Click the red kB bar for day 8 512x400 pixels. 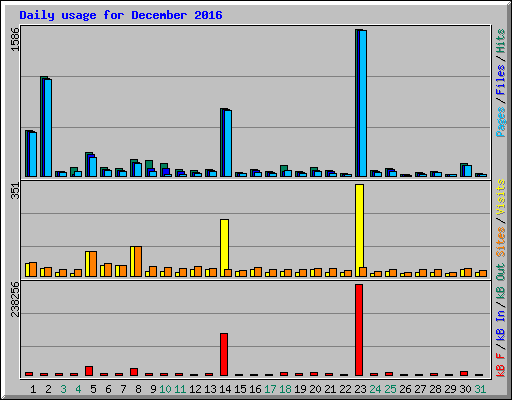tap(134, 372)
